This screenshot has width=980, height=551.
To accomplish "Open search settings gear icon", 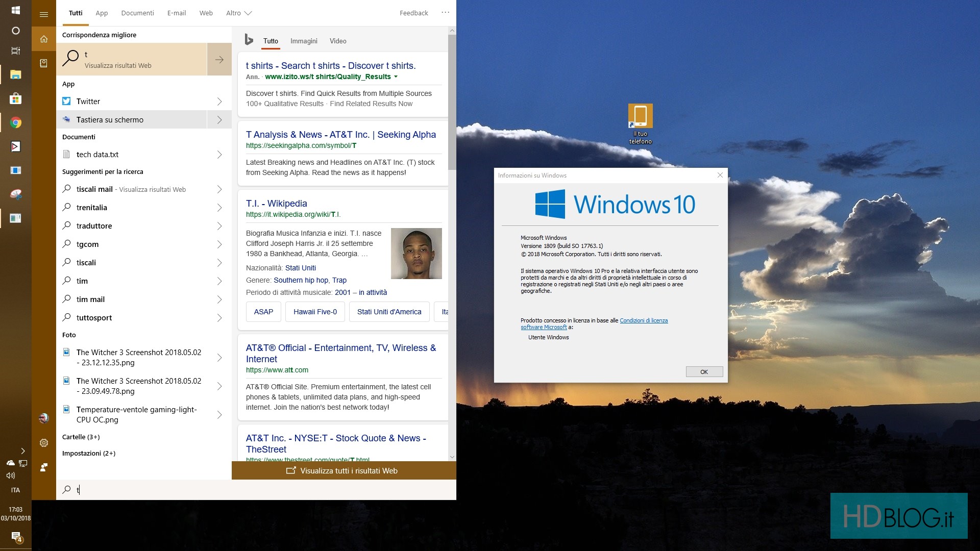I will pos(44,443).
